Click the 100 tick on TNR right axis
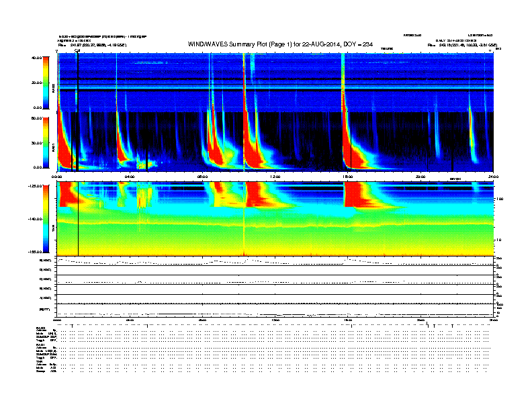532x411 pixels. click(500, 199)
